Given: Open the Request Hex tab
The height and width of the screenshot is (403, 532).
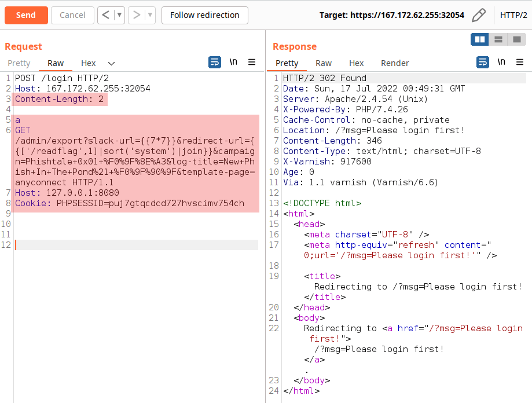Looking at the screenshot, I should tap(88, 63).
